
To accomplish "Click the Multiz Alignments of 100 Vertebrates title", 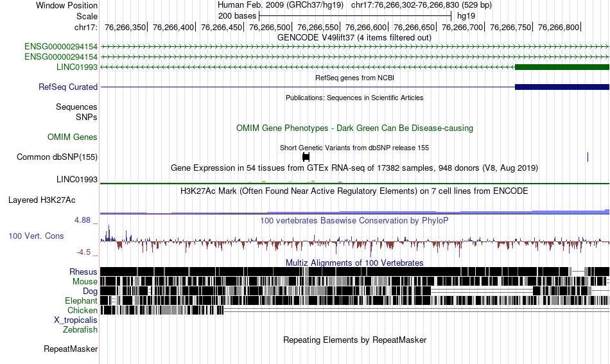I will click(354, 263).
